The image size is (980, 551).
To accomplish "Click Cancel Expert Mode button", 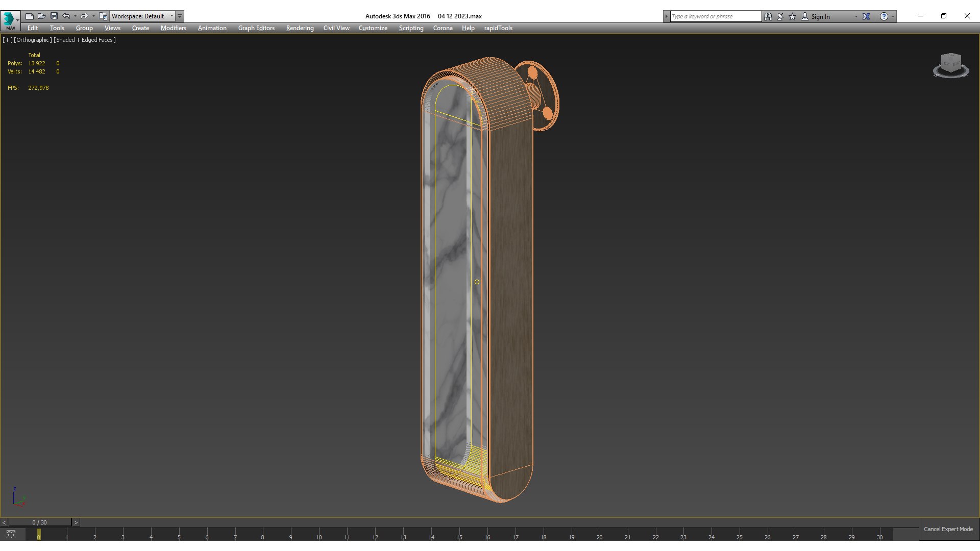I will 948,529.
